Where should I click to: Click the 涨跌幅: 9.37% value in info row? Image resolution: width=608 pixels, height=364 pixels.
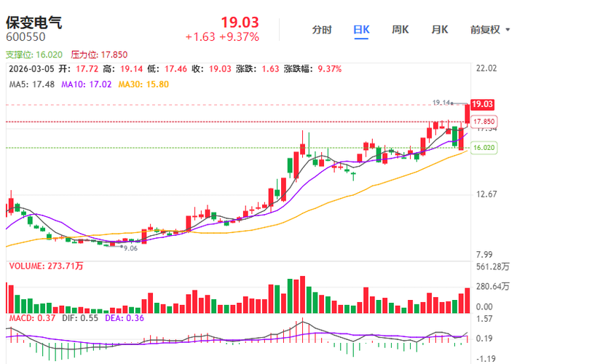(313, 69)
